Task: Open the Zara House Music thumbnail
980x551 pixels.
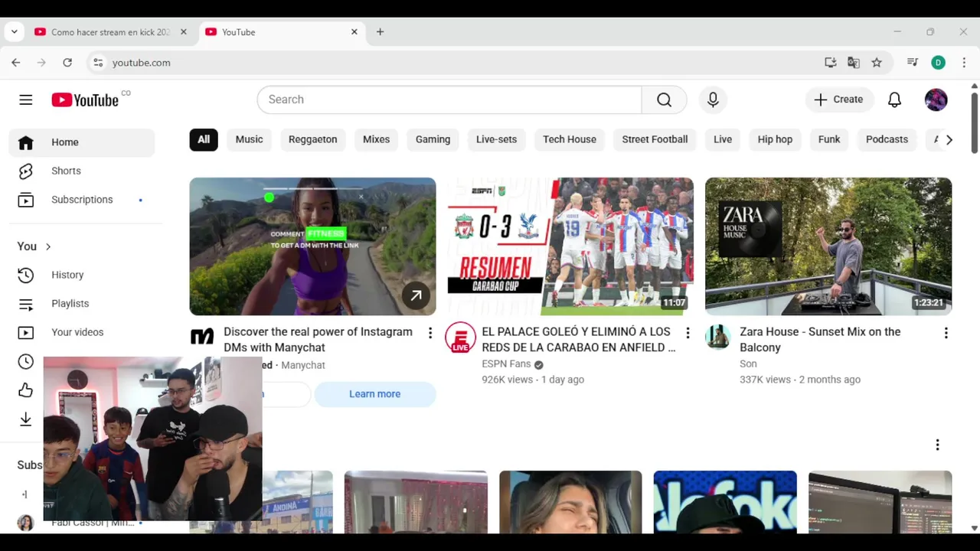Action: click(x=828, y=246)
